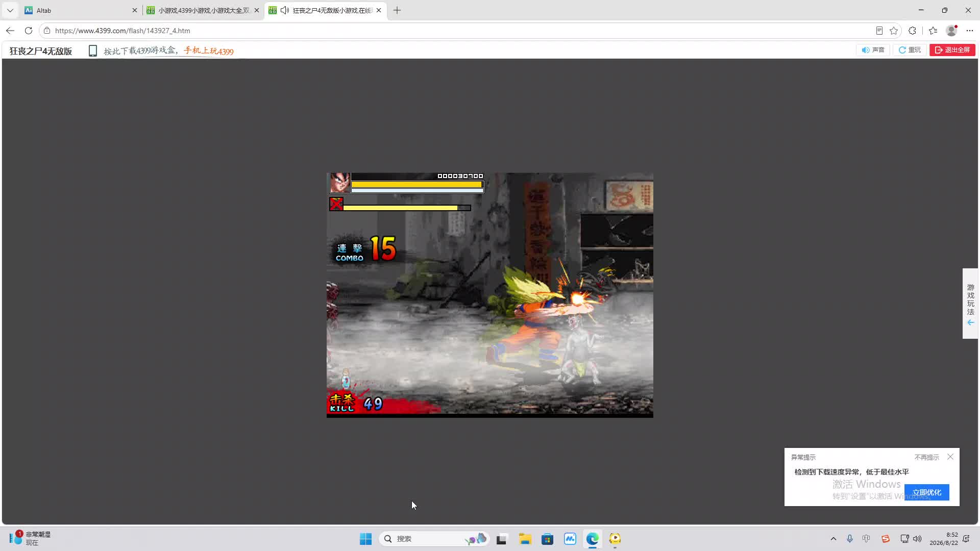Click the Edge browser taskbar icon
Image resolution: width=980 pixels, height=551 pixels.
[x=592, y=539]
